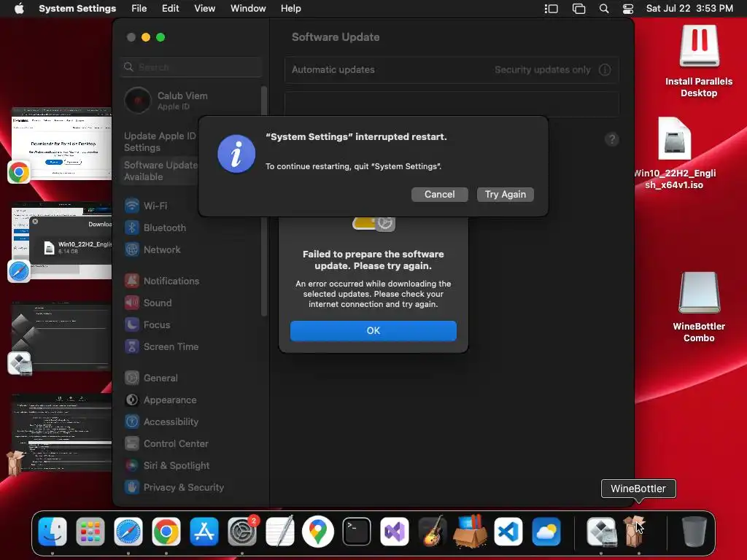Open the File menu
This screenshot has width=747, height=560.
(x=139, y=9)
